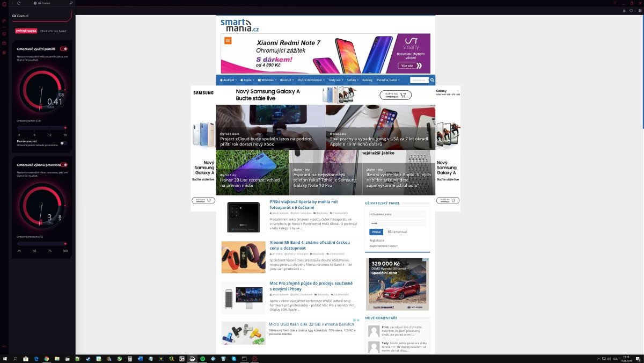Image resolution: width=644 pixels, height=363 pixels.
Task: Click the Opera GX taskbar icon
Action: pyautogui.click(x=255, y=358)
